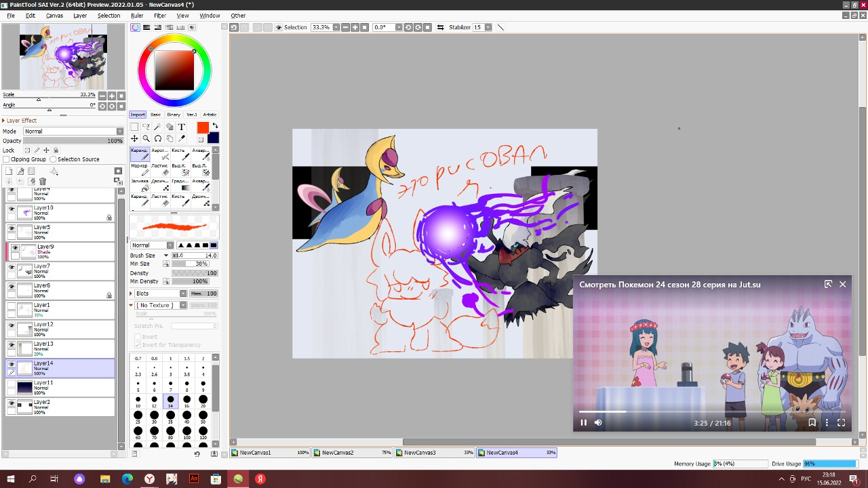Toggle straight line drawing mode
Viewport: 868px width, 488px height.
[x=501, y=27]
